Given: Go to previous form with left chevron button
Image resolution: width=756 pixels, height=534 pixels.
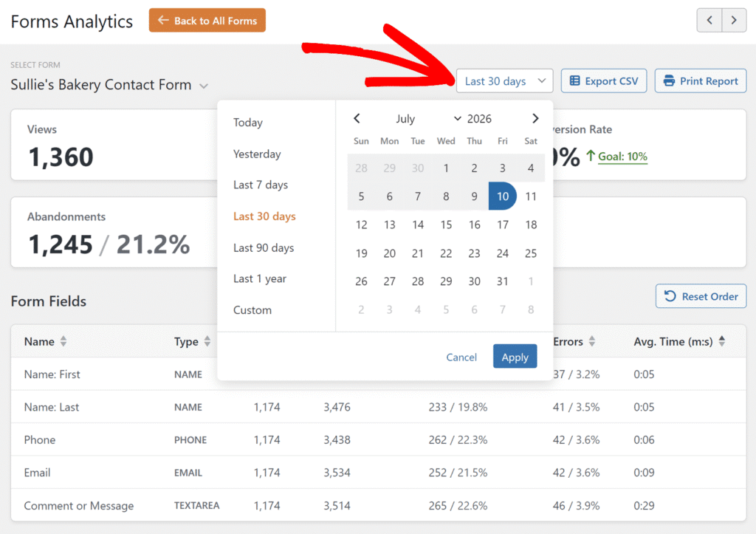Looking at the screenshot, I should (x=709, y=20).
